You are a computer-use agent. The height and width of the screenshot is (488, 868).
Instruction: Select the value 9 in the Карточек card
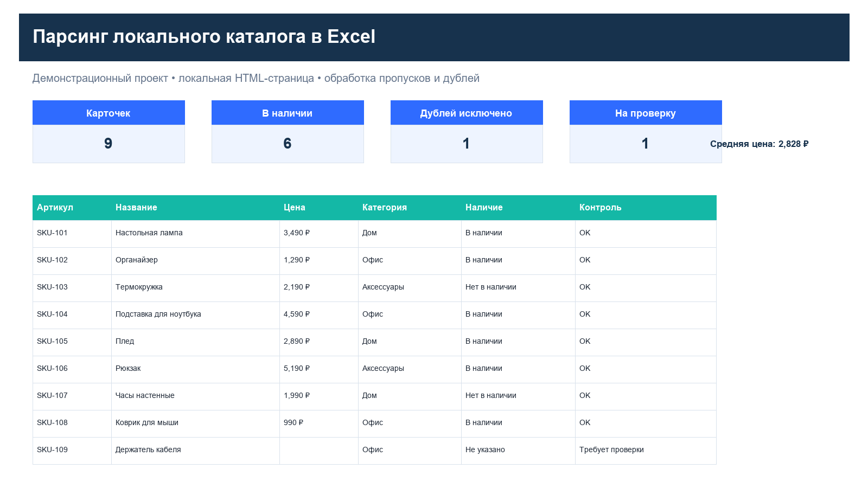(108, 144)
